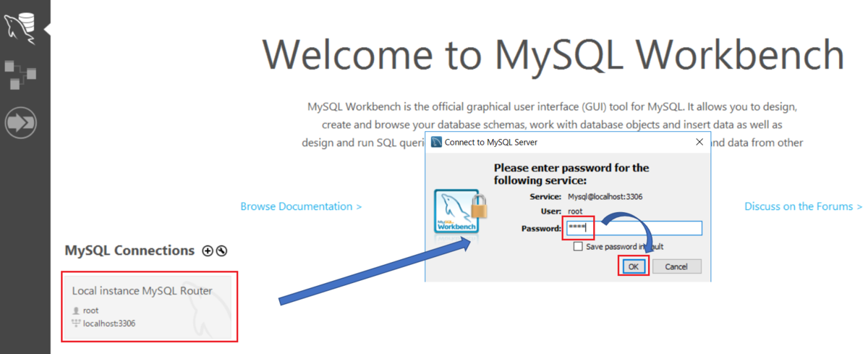Viewport: 868px width, 354px height.
Task: Click OK in Connect to MySQL Server dialog
Action: tap(633, 266)
